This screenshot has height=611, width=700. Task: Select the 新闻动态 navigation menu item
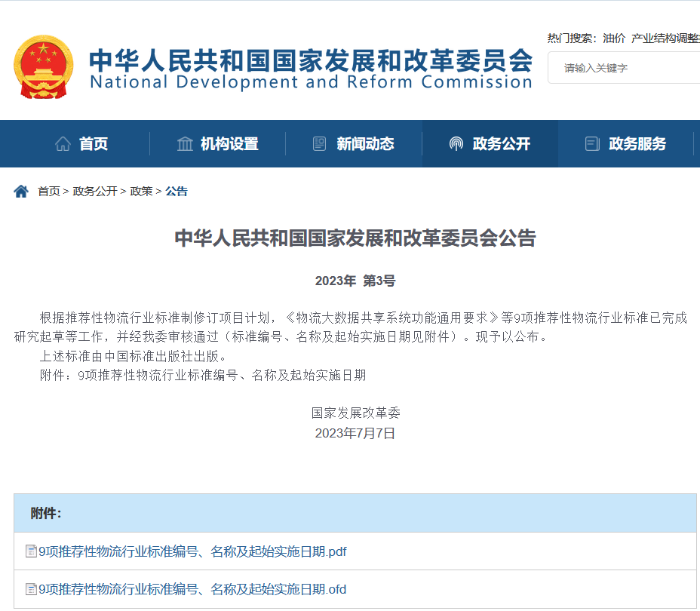tap(365, 144)
